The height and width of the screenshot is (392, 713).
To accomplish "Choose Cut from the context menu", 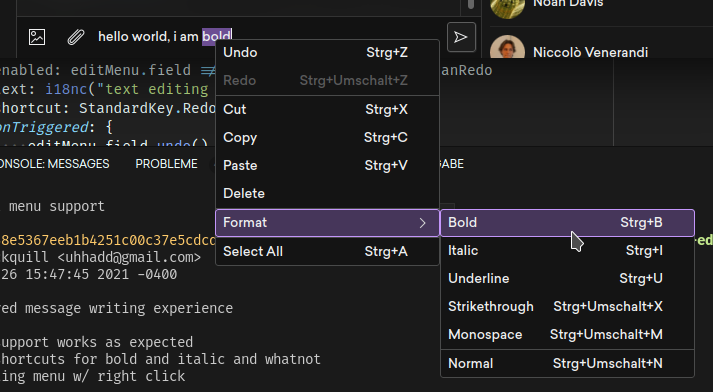I will 327,110.
